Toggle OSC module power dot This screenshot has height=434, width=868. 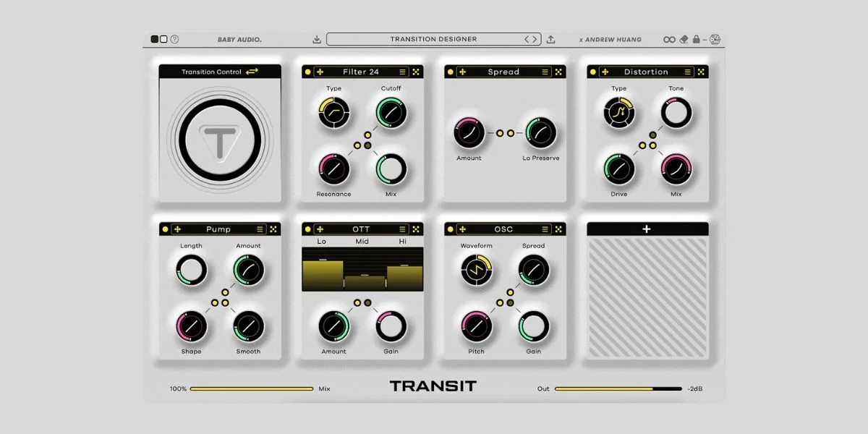click(x=450, y=229)
